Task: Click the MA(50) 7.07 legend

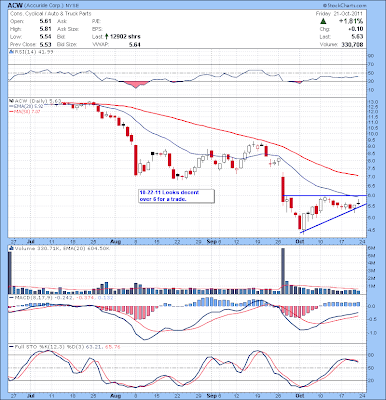Action: tap(26, 111)
